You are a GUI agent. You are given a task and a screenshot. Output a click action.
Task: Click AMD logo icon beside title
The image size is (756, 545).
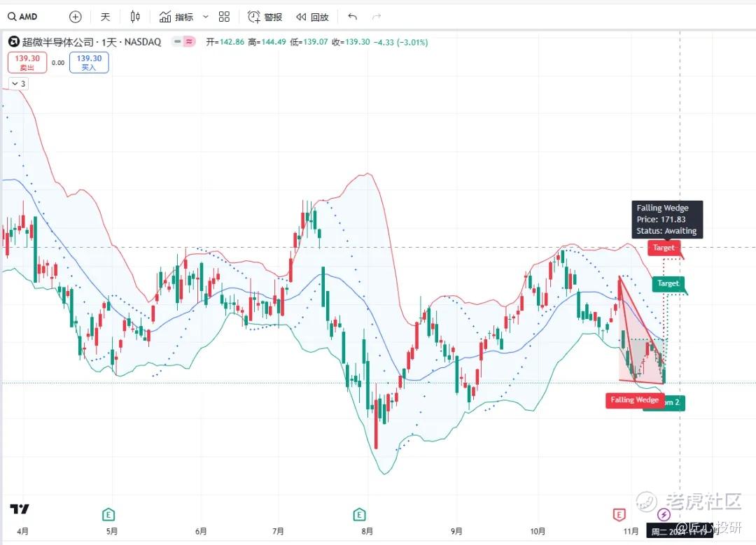point(13,42)
